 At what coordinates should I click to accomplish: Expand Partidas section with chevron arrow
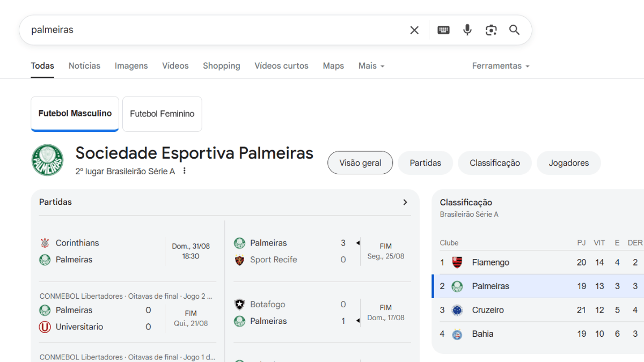tap(405, 202)
